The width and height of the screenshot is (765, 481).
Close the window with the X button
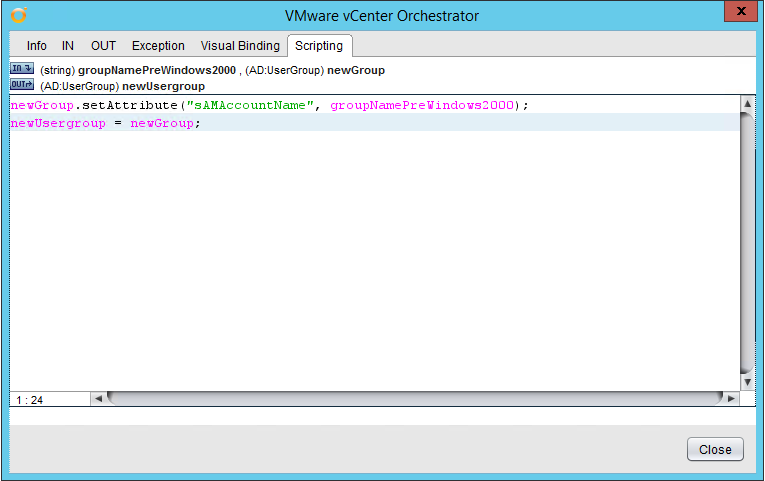[741, 11]
